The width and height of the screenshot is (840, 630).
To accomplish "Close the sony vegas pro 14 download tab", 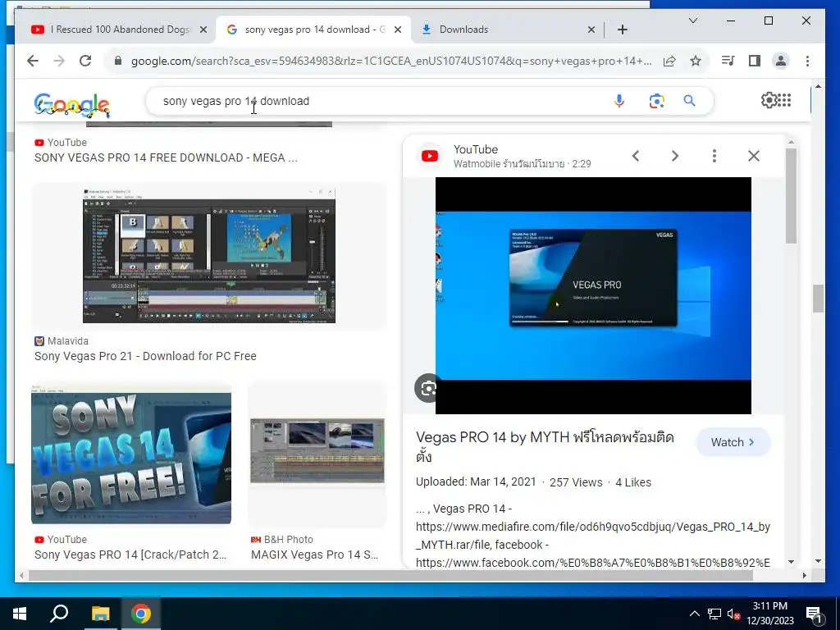I will click(x=398, y=30).
